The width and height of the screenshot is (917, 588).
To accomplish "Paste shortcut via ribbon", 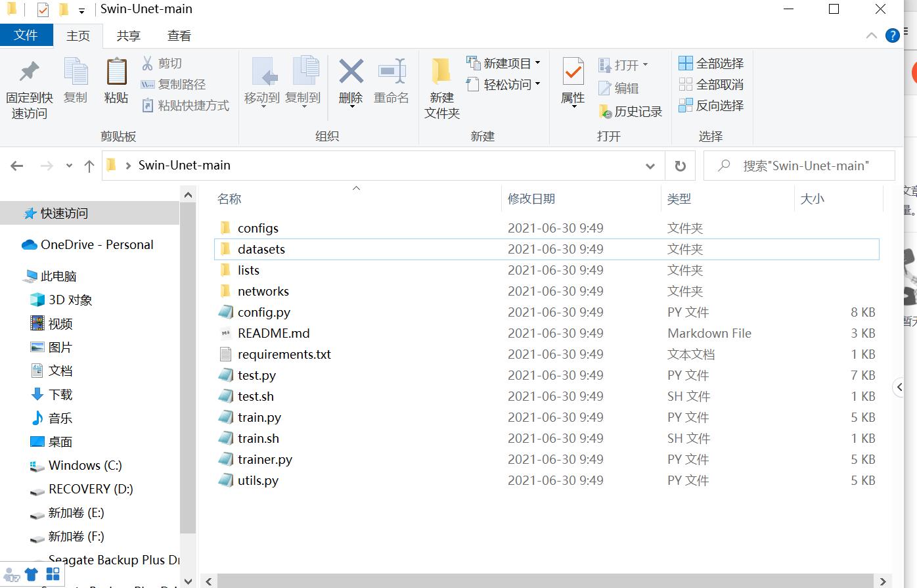I will pos(186,105).
